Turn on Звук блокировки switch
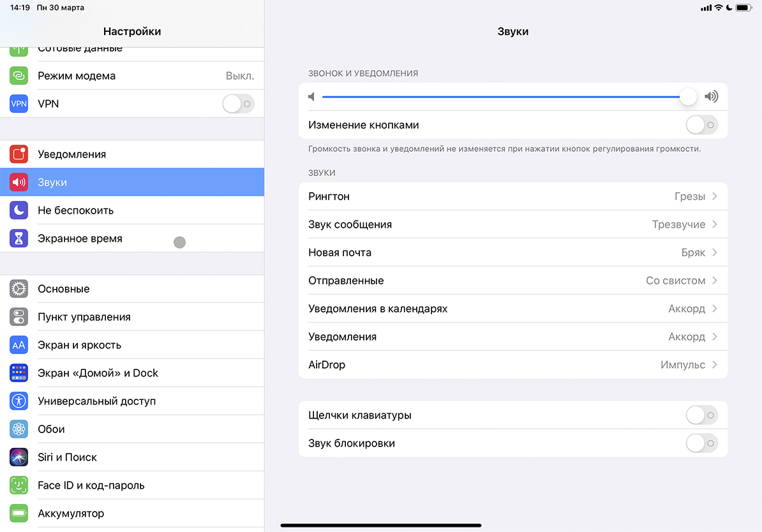 click(702, 443)
